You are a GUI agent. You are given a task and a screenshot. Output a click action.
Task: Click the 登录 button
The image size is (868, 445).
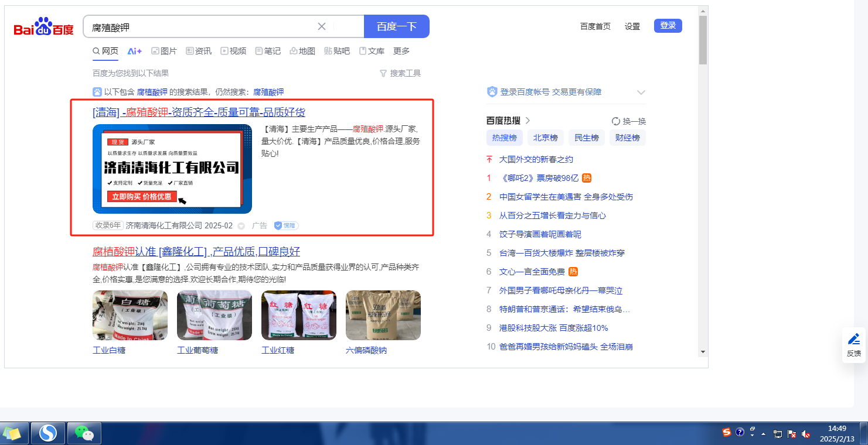[668, 26]
